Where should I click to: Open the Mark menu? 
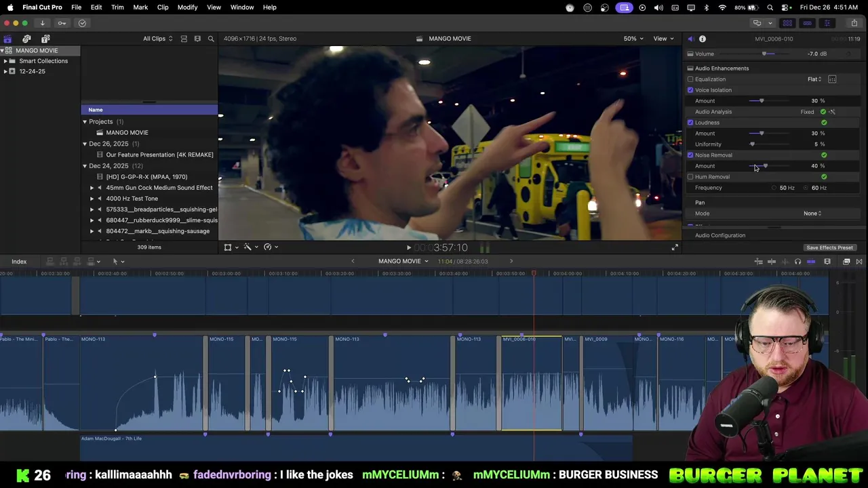tap(140, 7)
